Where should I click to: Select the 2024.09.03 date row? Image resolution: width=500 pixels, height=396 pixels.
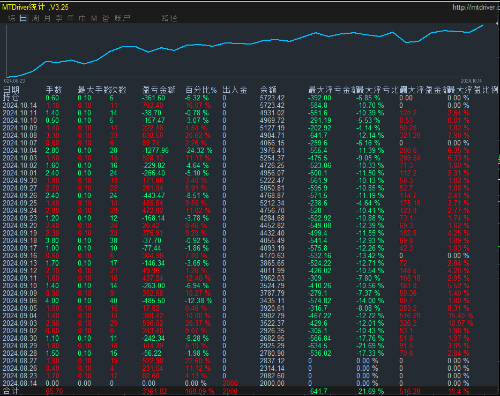pyautogui.click(x=20, y=323)
